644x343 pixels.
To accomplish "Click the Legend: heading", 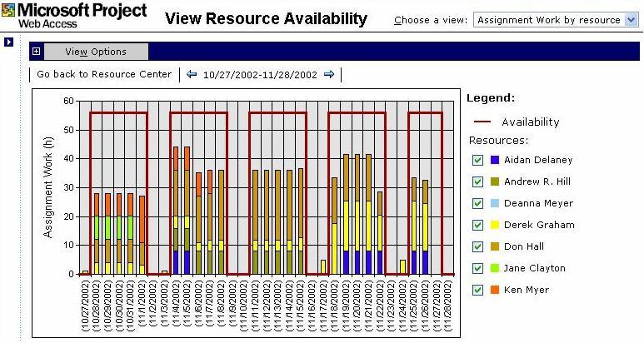I will tap(491, 98).
